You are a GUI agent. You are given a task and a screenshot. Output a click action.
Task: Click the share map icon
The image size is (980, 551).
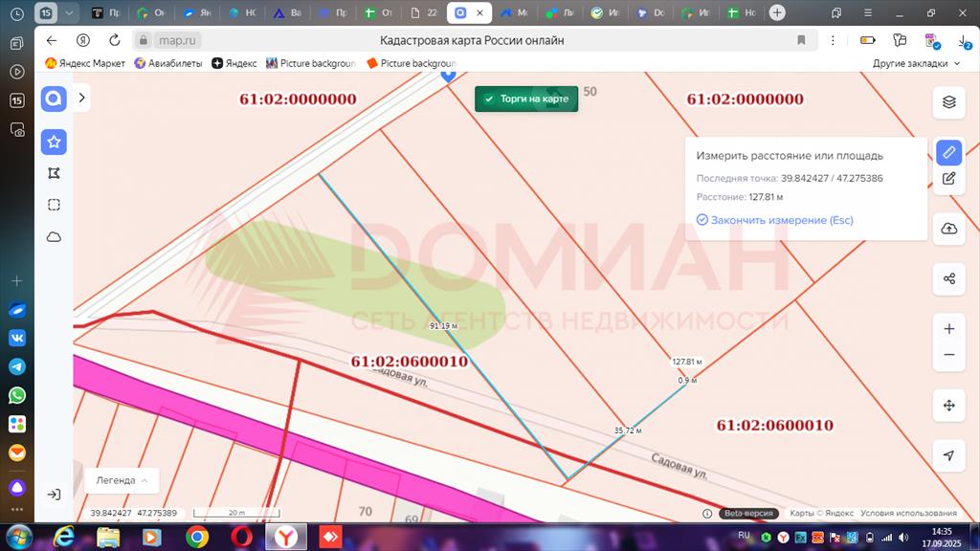(948, 278)
